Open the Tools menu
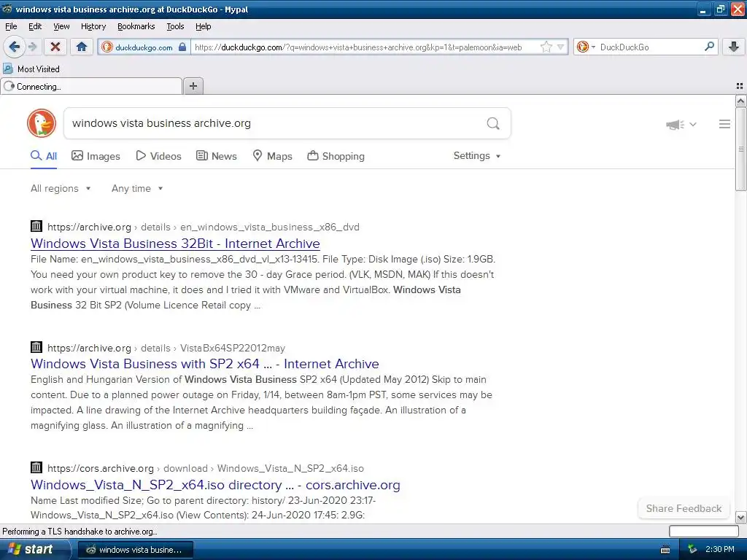The width and height of the screenshot is (747, 560). click(x=175, y=26)
